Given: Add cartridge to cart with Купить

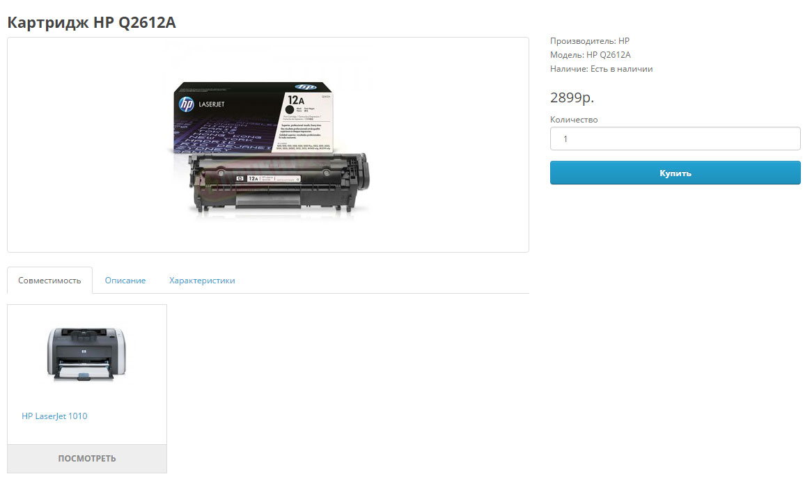Looking at the screenshot, I should tap(676, 173).
